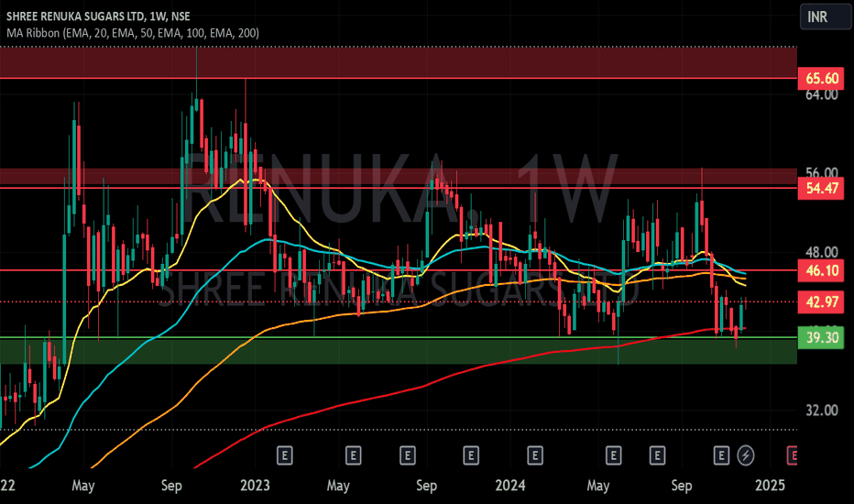Viewport: 854px width, 504px height.
Task: Click the earnings E marker right after 2024
Action: [x=535, y=455]
